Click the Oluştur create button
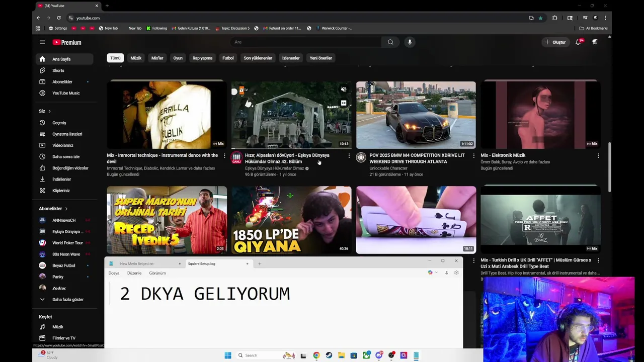The image size is (644, 362). [555, 42]
